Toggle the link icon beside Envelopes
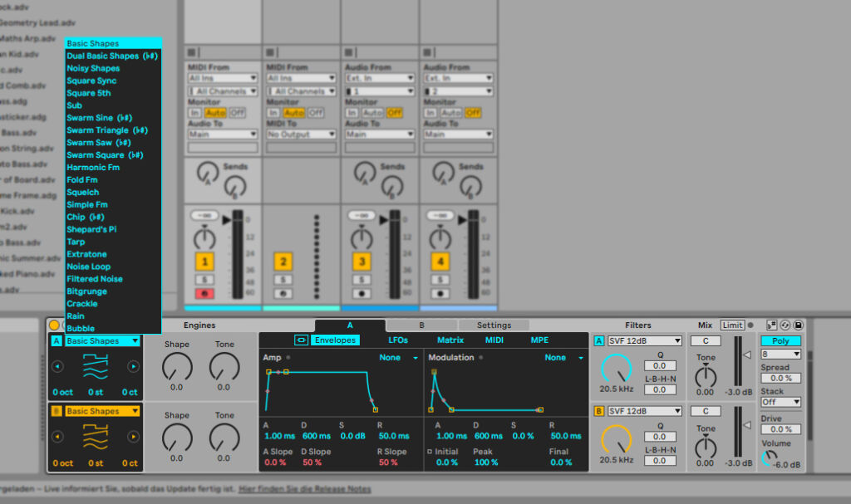The image size is (851, 504). [301, 340]
